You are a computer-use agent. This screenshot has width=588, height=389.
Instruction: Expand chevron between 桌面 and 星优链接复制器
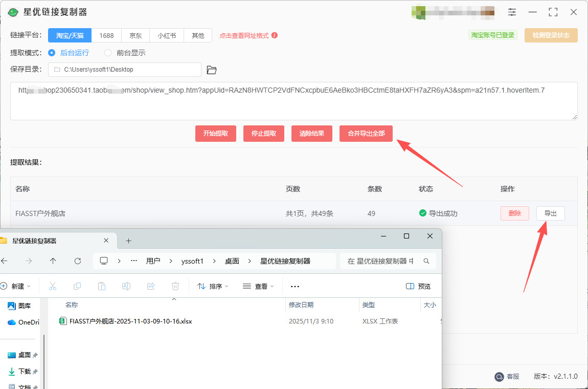[x=250, y=261]
